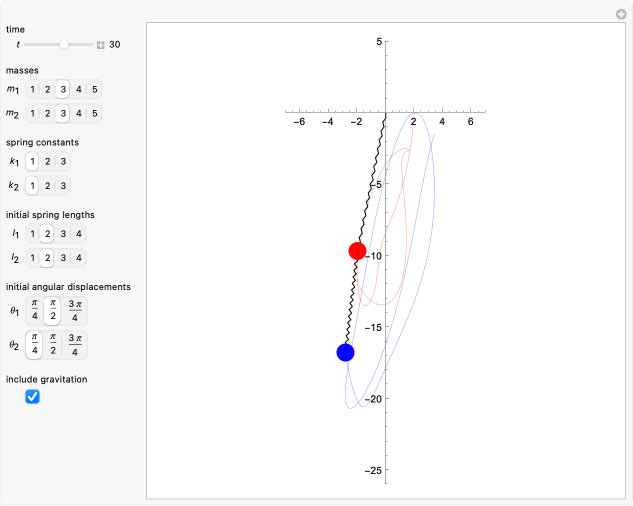
Task: Set initial spring length l1 to 4
Action: 79,234
